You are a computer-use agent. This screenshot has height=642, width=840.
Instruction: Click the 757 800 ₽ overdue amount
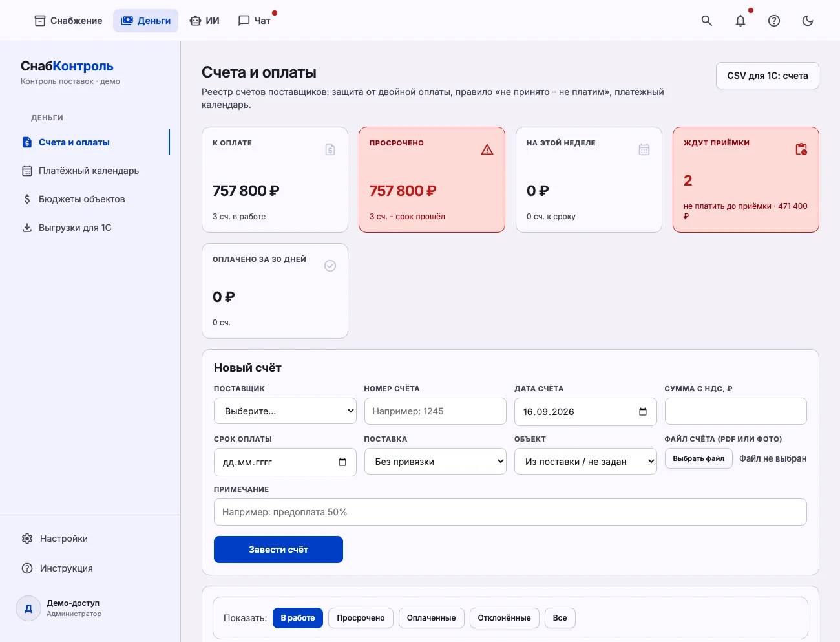click(x=403, y=191)
